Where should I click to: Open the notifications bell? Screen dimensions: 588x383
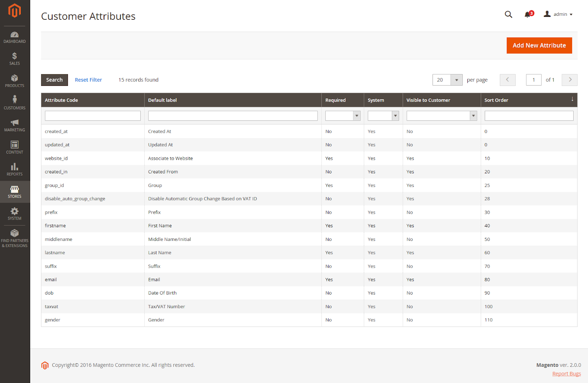pyautogui.click(x=528, y=14)
